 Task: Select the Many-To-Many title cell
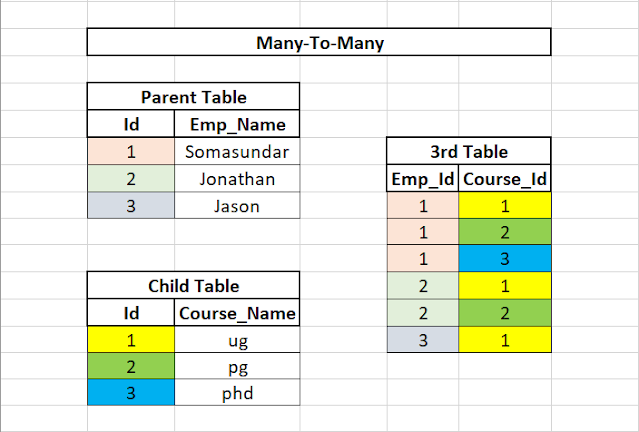319,42
